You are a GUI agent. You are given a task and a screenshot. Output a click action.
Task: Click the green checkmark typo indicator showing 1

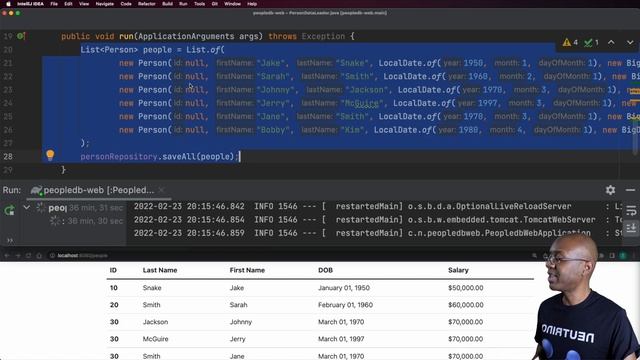click(x=591, y=42)
